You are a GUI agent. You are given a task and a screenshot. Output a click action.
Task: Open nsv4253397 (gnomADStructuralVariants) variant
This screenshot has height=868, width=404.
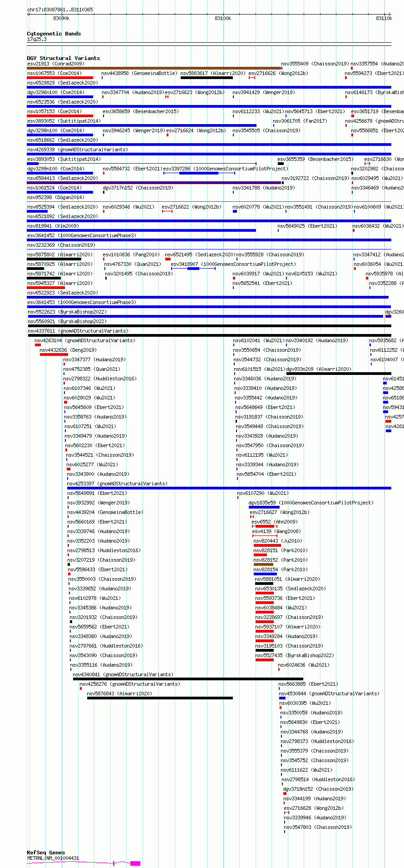117,484
